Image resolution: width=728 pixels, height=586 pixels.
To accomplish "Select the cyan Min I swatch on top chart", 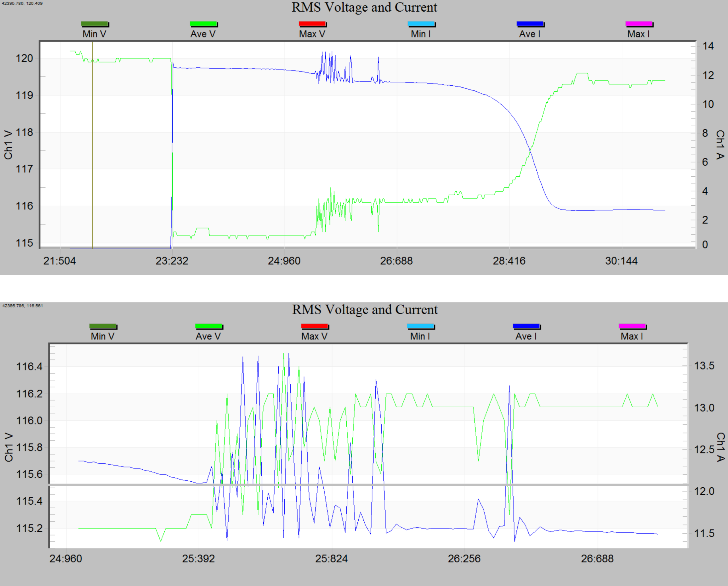I will click(x=421, y=23).
